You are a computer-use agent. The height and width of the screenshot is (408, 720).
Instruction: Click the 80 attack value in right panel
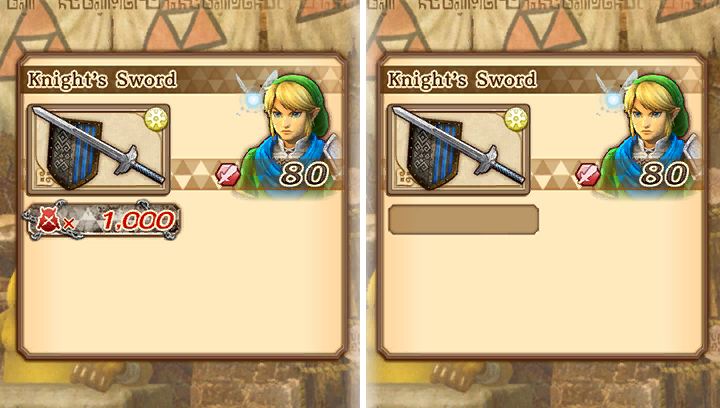click(665, 175)
